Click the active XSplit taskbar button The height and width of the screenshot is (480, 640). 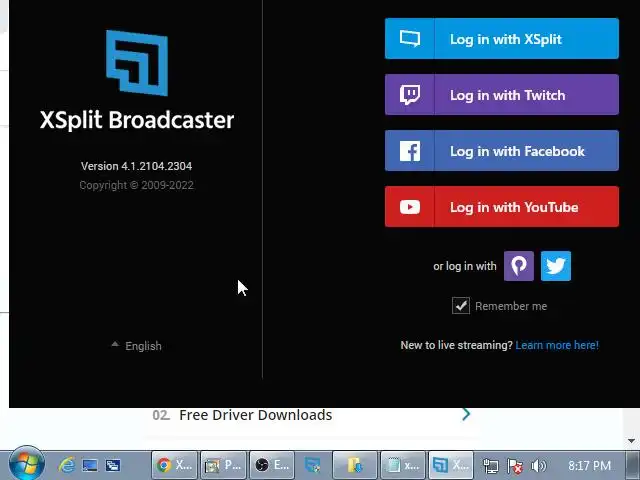pos(451,465)
